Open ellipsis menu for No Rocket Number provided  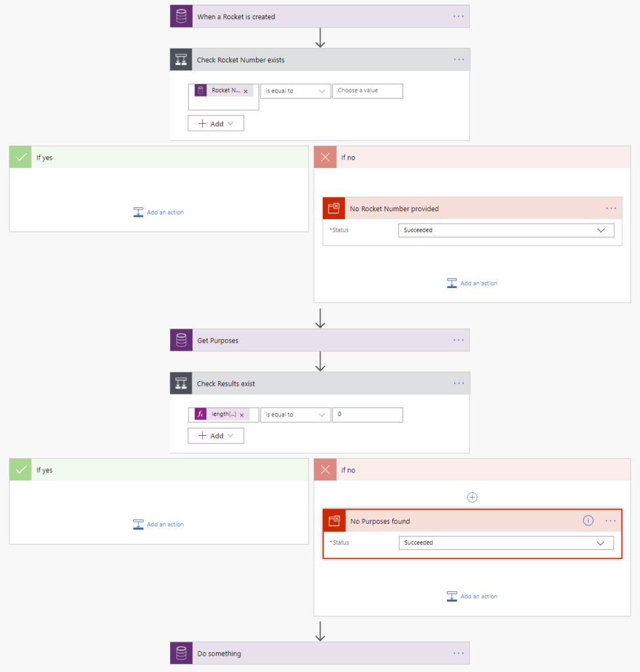click(611, 209)
